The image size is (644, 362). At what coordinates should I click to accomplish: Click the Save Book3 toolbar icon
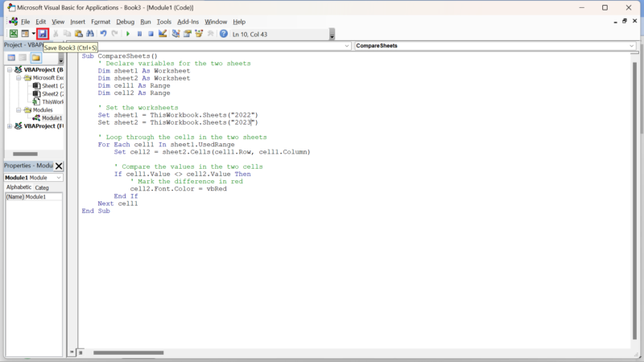pos(43,34)
